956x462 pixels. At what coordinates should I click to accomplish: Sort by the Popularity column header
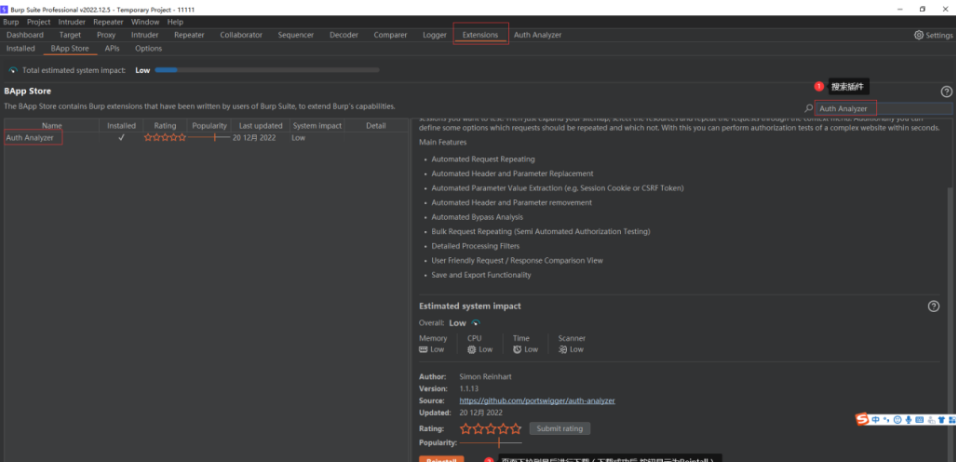209,126
